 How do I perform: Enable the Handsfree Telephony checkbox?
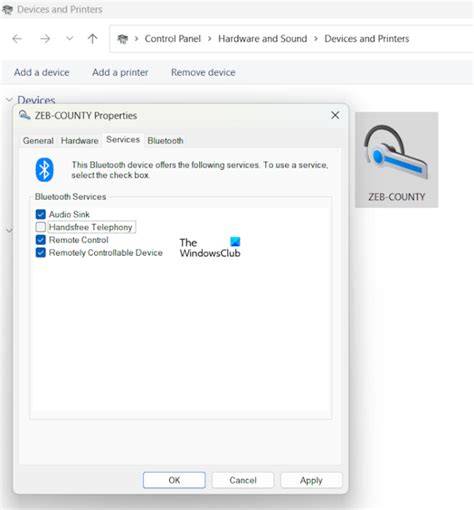coord(41,227)
